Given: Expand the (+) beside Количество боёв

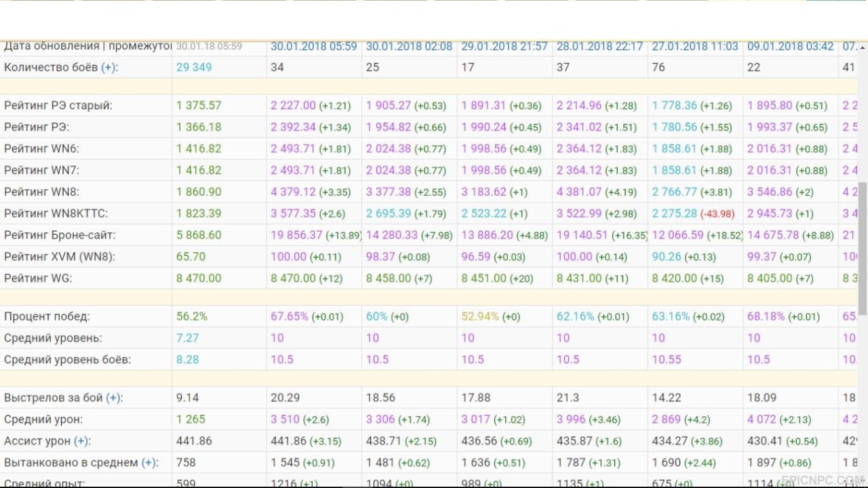Looking at the screenshot, I should [x=109, y=67].
